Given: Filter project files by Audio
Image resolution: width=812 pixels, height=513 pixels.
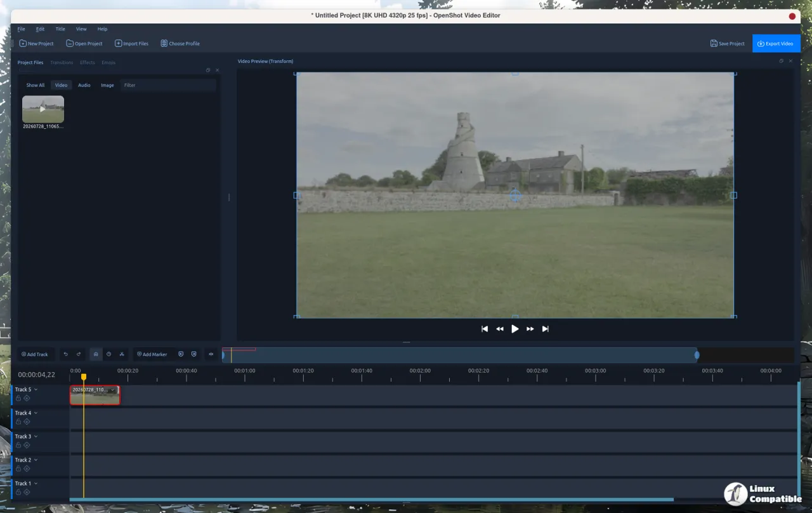Looking at the screenshot, I should pos(84,85).
